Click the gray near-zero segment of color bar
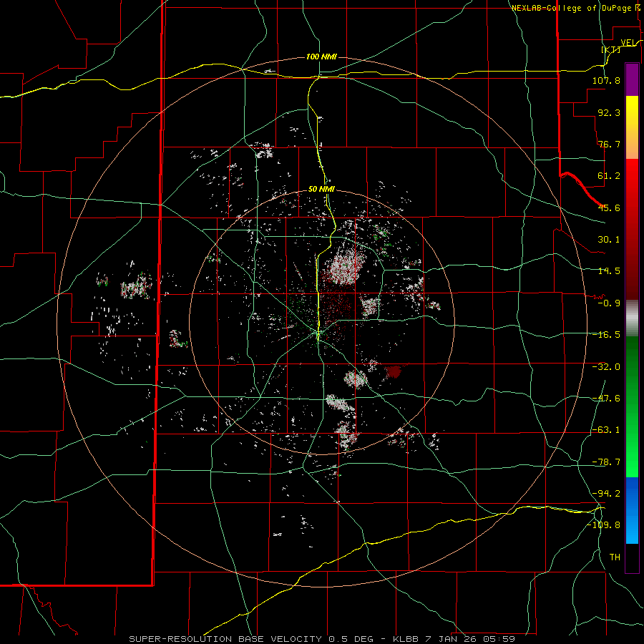The width and height of the screenshot is (644, 644). (632, 318)
